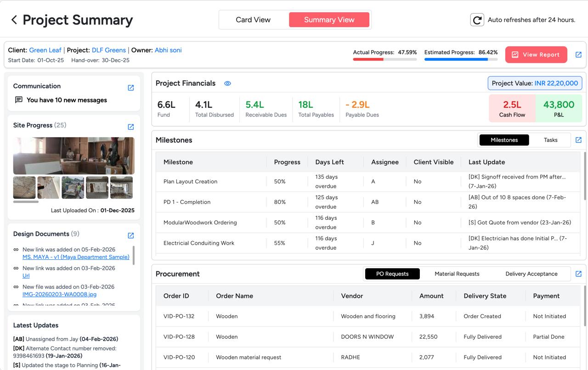
Task: Click the link chain icon beside MS. MAYA entry
Action: [17, 249]
